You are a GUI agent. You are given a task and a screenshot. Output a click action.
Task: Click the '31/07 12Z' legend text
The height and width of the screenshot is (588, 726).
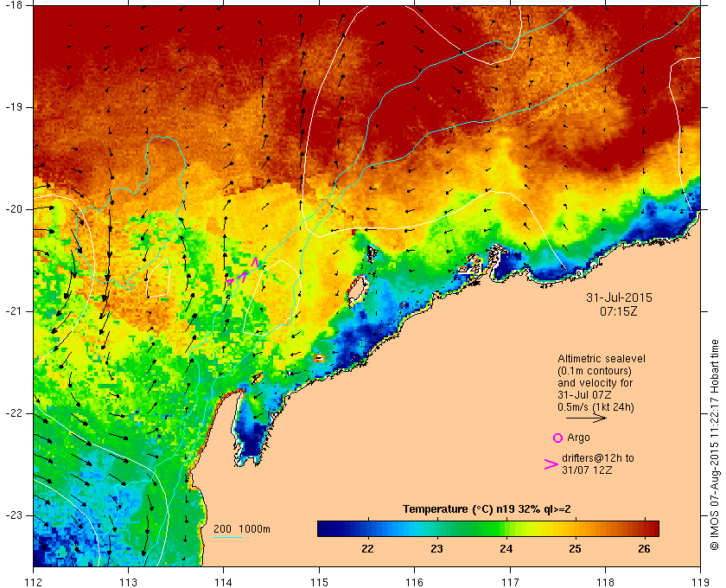pyautogui.click(x=587, y=470)
